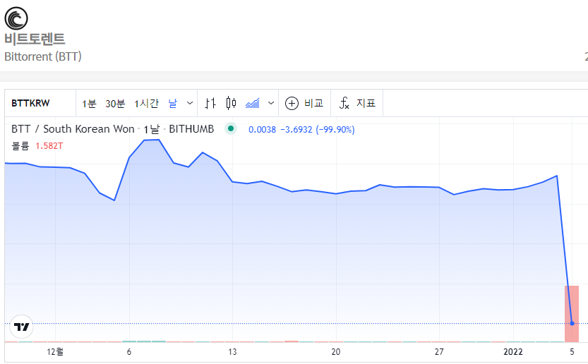Click the Bittorrent (BTT) subtitle

coord(43,56)
